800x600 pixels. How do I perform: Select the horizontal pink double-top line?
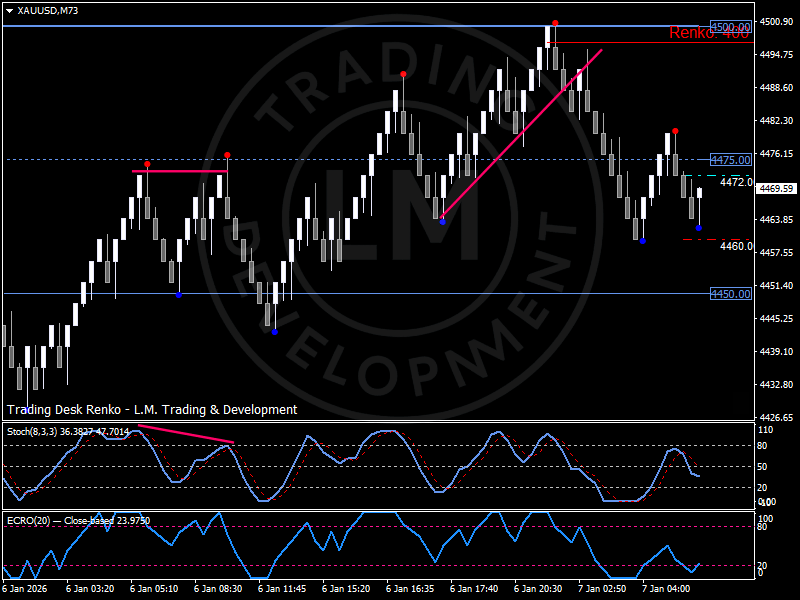pos(180,171)
